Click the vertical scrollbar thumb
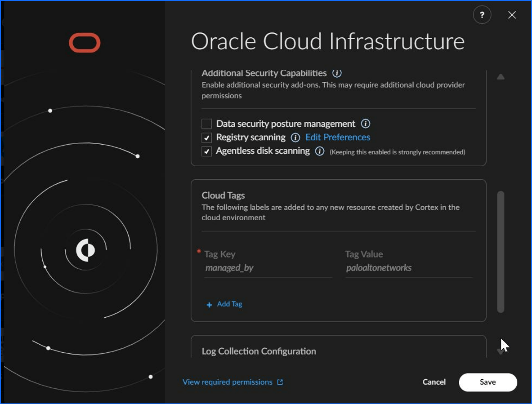 pyautogui.click(x=501, y=252)
